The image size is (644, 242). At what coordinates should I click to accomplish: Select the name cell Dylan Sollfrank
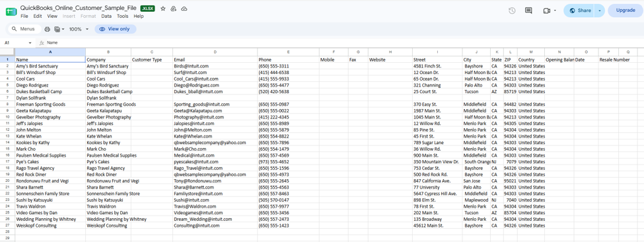50,99
